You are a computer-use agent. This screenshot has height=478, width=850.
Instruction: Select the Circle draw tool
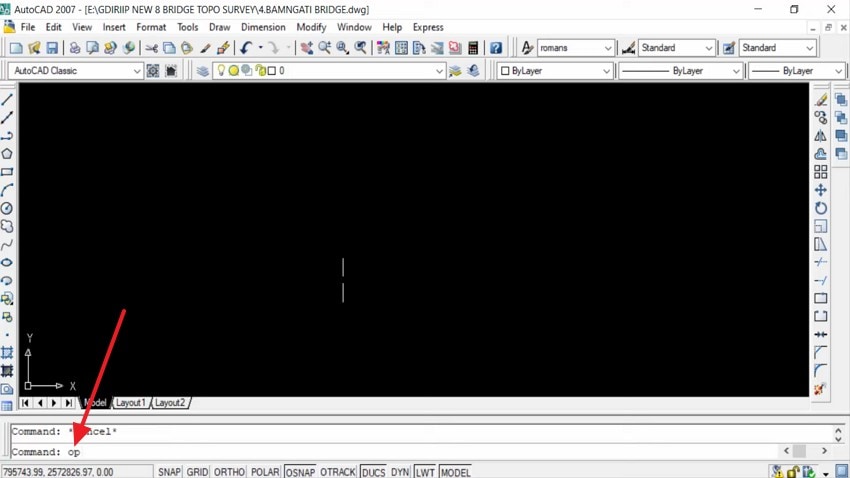[x=7, y=208]
